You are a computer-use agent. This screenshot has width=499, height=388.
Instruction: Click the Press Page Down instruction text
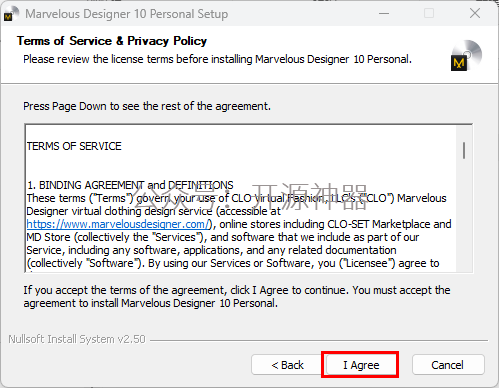coord(147,106)
